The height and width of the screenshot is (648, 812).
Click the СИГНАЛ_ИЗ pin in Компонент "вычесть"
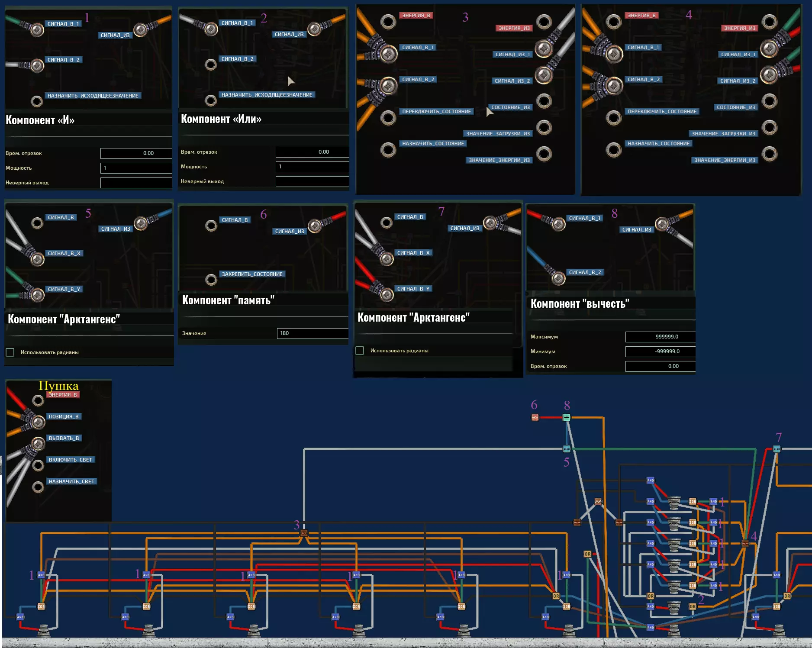(662, 224)
